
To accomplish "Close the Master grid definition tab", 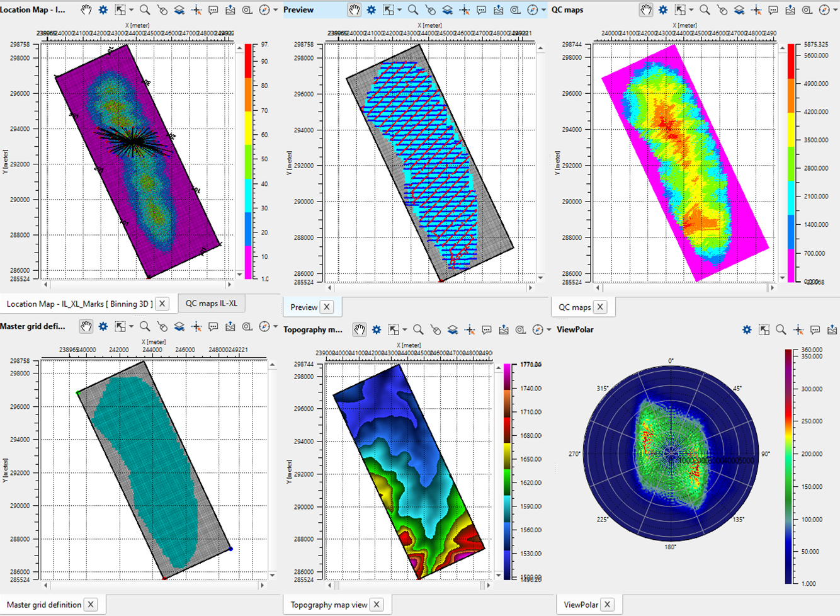I will coord(91,605).
